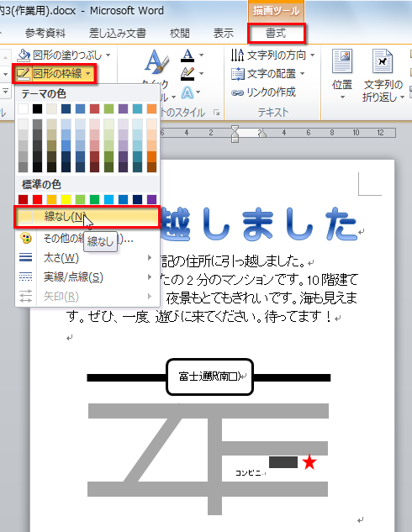Click the 位置 position page icon

(341, 61)
